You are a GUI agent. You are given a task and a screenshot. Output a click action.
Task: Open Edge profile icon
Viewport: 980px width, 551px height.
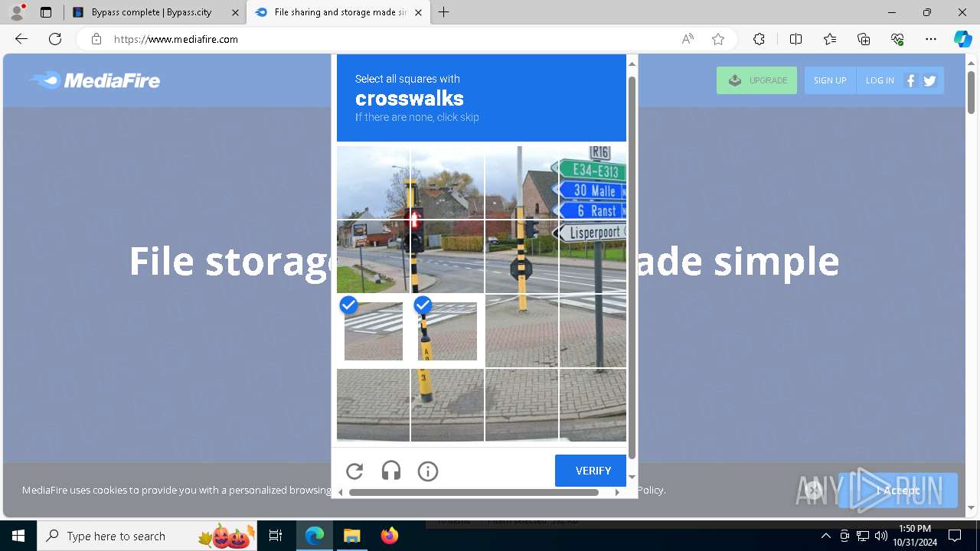[17, 12]
